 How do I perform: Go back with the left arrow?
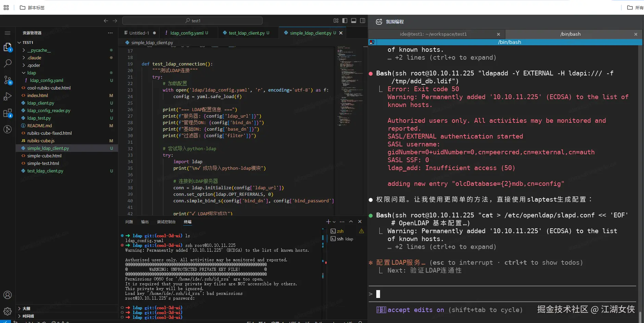106,21
